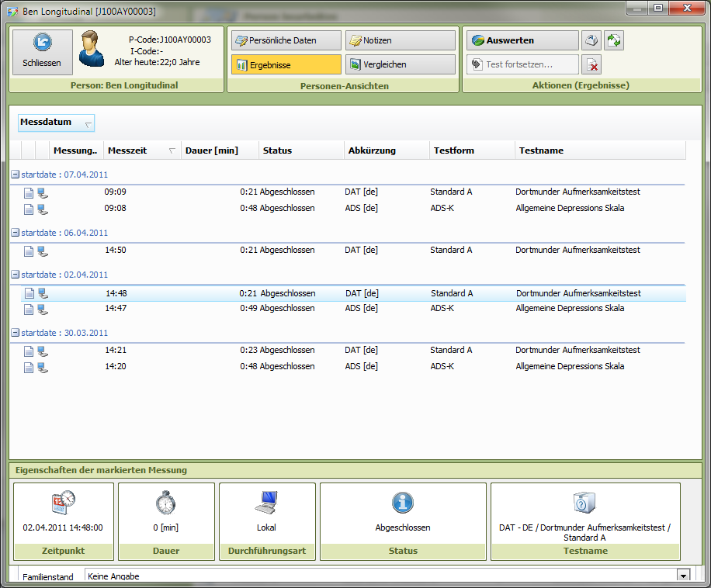Collapse the startdate 02.04.2011 group
This screenshot has height=588, width=711.
click(15, 275)
